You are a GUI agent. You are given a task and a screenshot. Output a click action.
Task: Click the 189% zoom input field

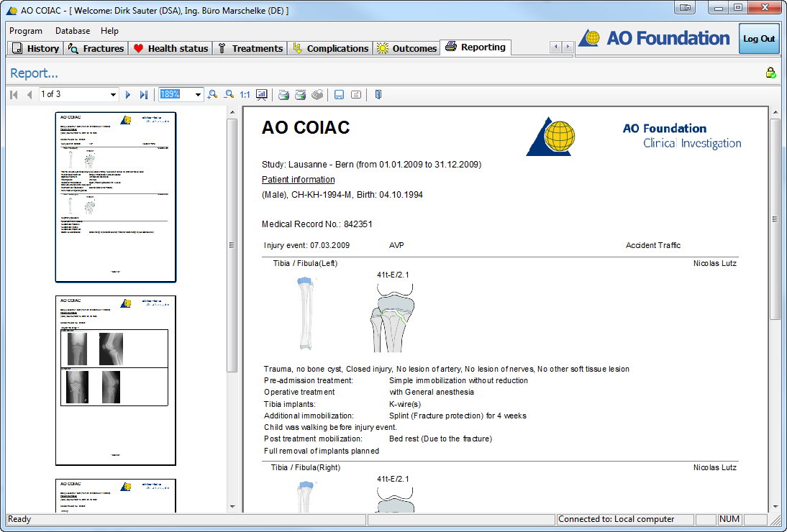coord(176,94)
